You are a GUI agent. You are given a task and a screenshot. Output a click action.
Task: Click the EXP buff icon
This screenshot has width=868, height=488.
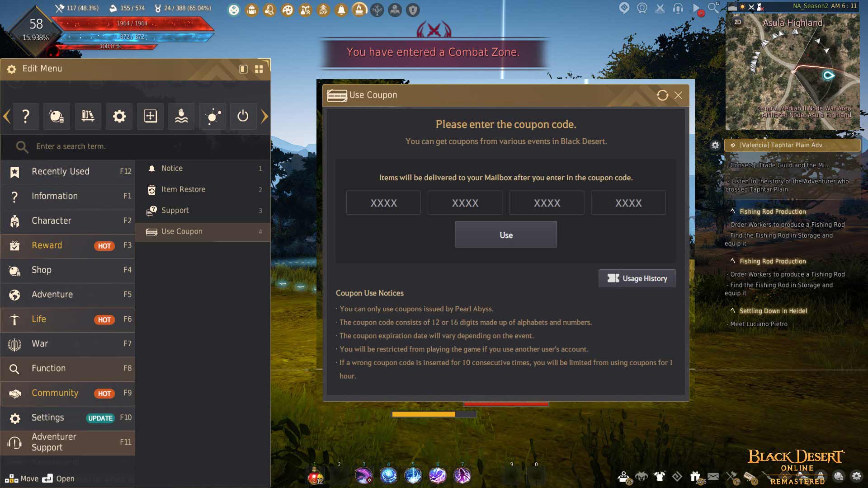tap(323, 9)
